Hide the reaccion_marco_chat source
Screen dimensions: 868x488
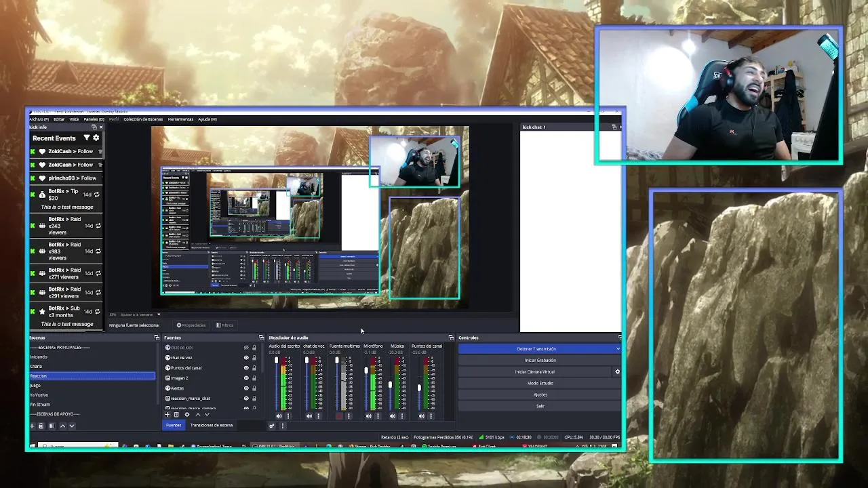click(x=246, y=399)
